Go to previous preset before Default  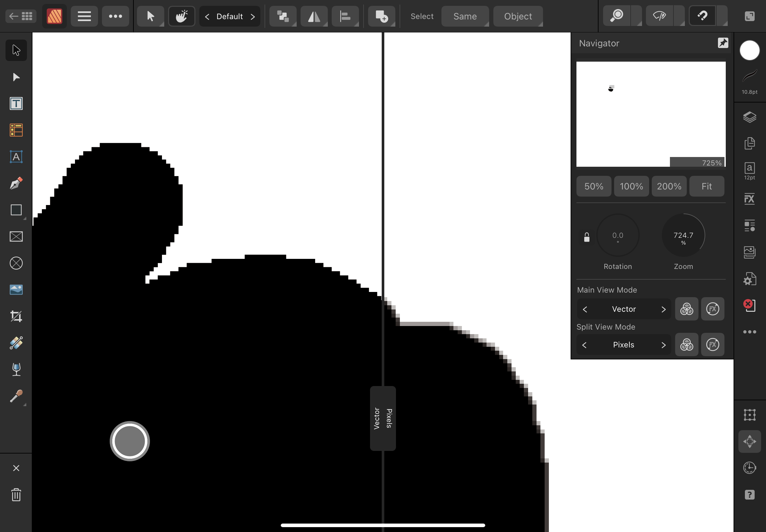(207, 16)
